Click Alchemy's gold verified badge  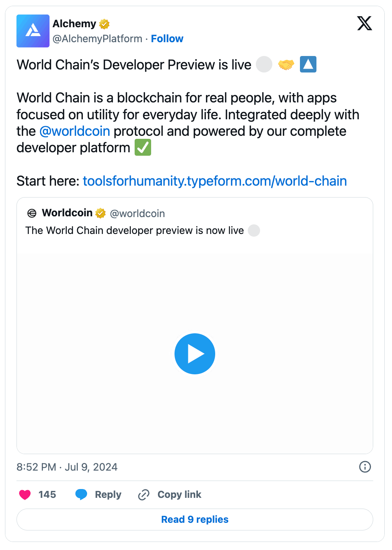click(104, 24)
